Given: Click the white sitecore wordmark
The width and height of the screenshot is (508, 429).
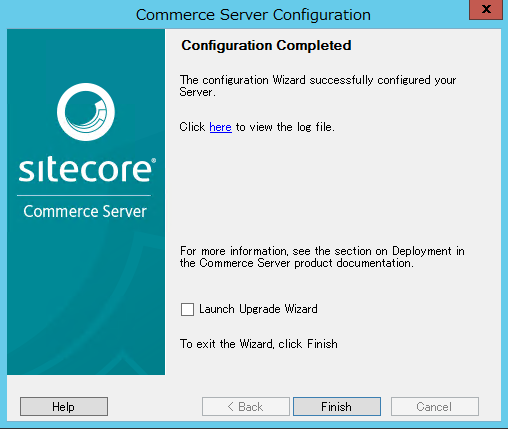Looking at the screenshot, I should [85, 170].
